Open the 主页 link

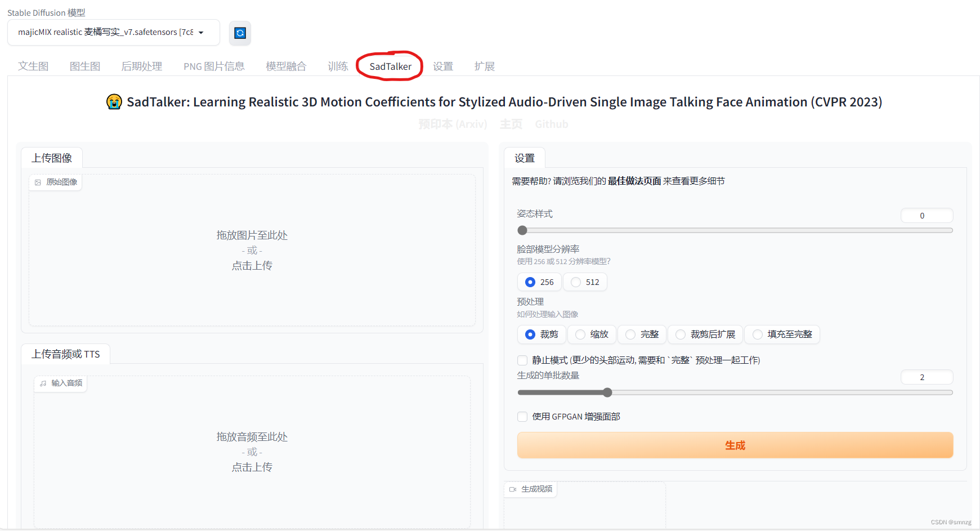tap(511, 124)
